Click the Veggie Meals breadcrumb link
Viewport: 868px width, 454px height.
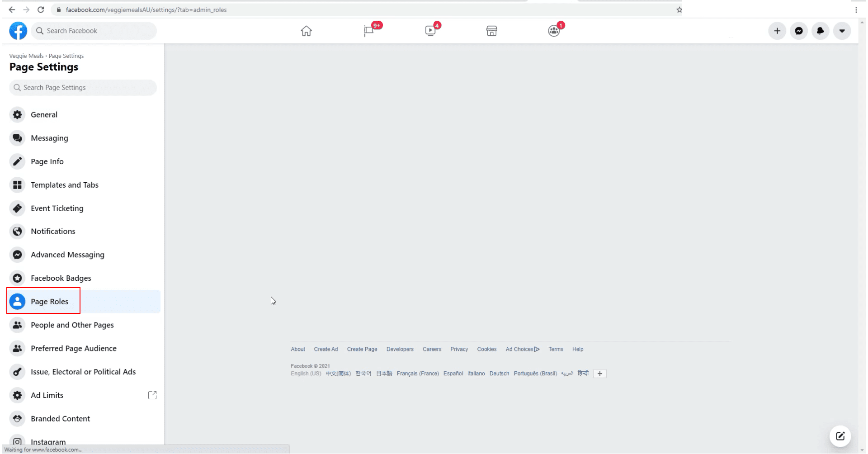pyautogui.click(x=26, y=56)
